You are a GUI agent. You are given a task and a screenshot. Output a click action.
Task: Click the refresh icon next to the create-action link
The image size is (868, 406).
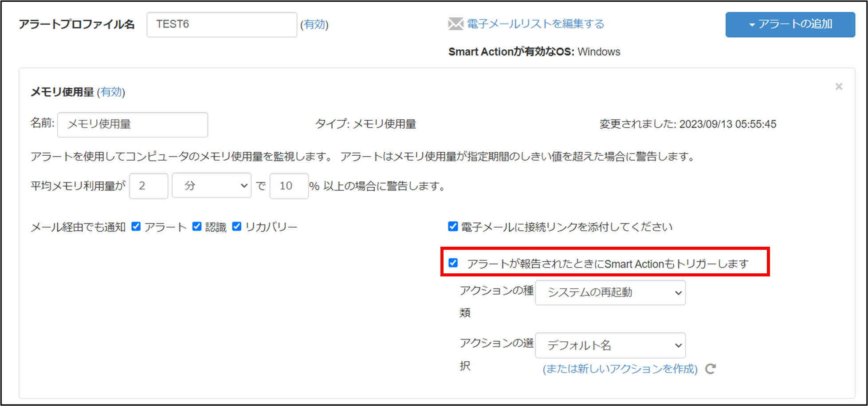[711, 369]
